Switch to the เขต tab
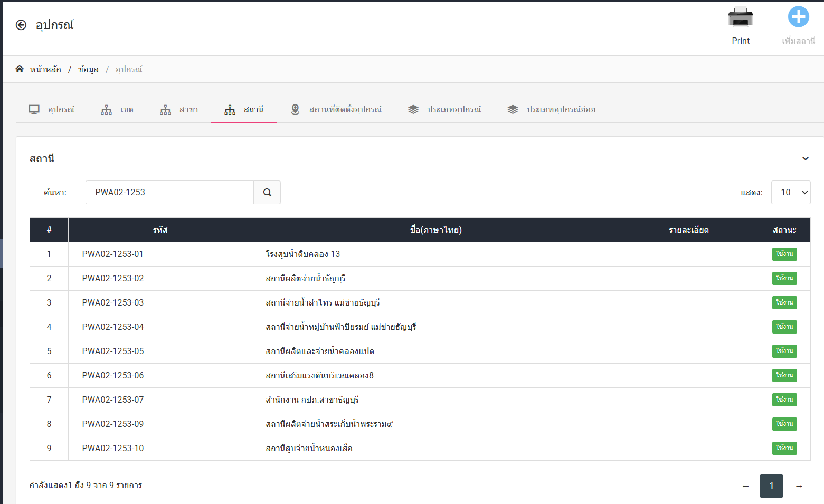 click(117, 110)
